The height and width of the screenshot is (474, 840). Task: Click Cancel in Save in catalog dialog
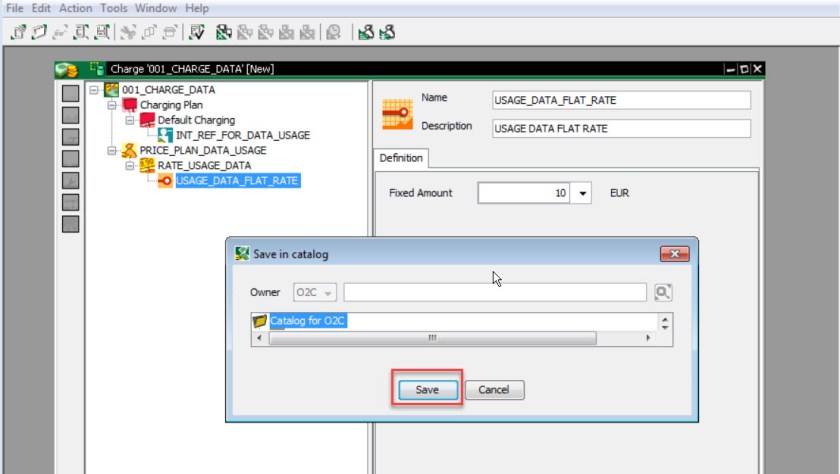(x=494, y=389)
